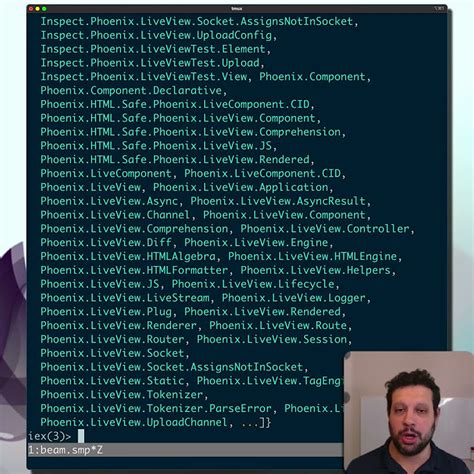The image size is (474, 474).
Task: Click Phoenix.LiveView.Static module text
Action: tap(112, 381)
